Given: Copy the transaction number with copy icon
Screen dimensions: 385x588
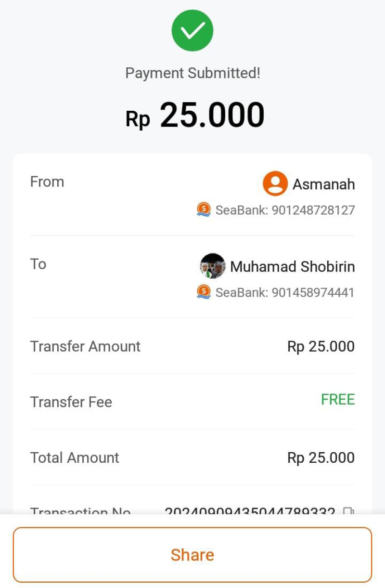Looking at the screenshot, I should [348, 511].
